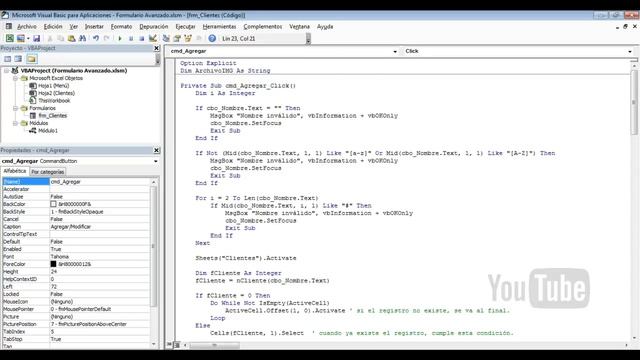
Task: Select Hoja2 (Clientes) in project tree
Action: tap(56, 93)
